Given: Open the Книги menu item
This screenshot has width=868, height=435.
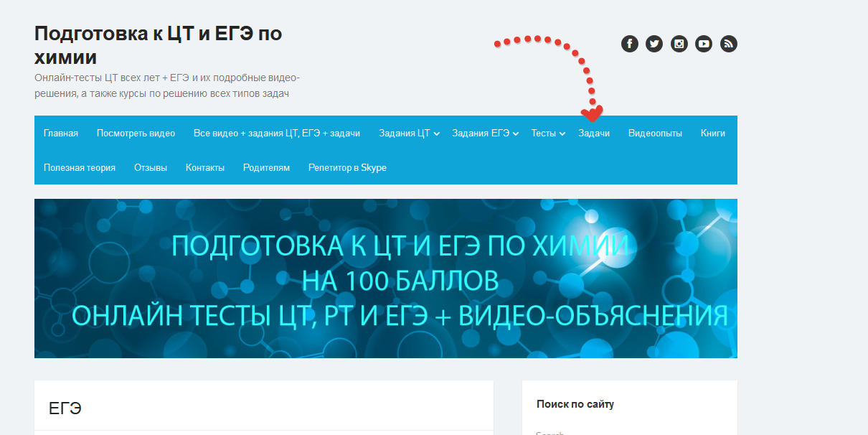Looking at the screenshot, I should coord(713,133).
